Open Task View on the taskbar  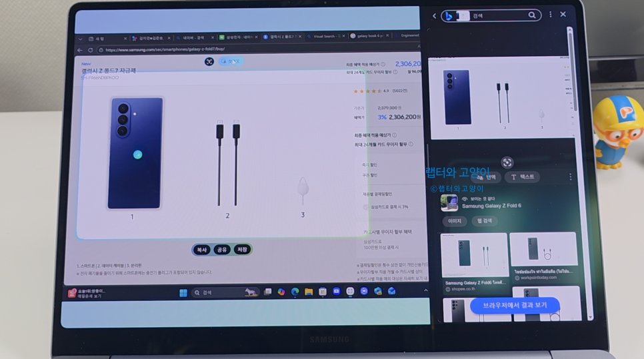pyautogui.click(x=268, y=292)
